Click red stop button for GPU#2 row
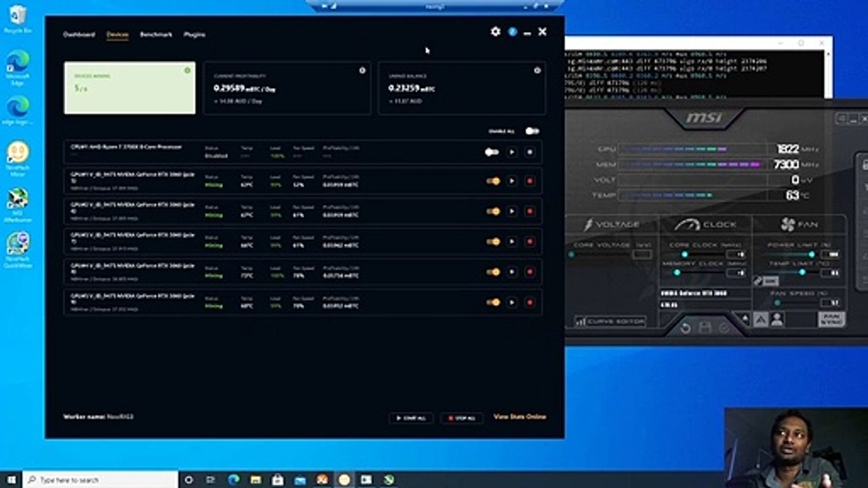The height and width of the screenshot is (488, 868). (530, 211)
